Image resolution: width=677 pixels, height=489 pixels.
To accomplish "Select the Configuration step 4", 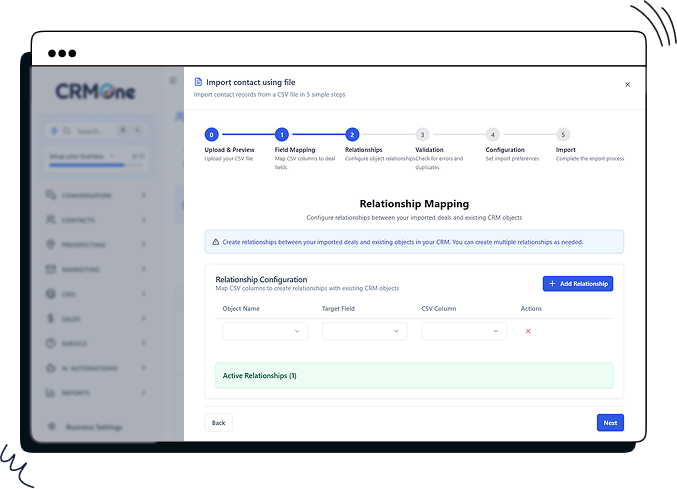I will (x=492, y=134).
